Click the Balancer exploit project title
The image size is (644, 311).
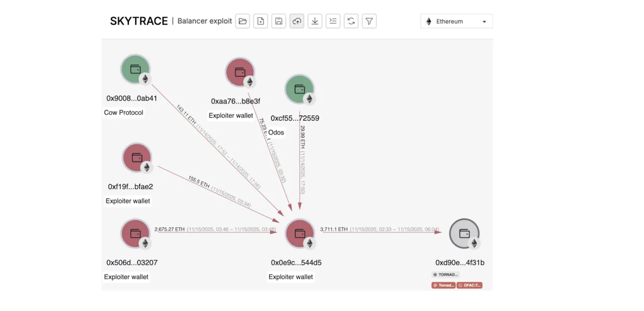[205, 21]
